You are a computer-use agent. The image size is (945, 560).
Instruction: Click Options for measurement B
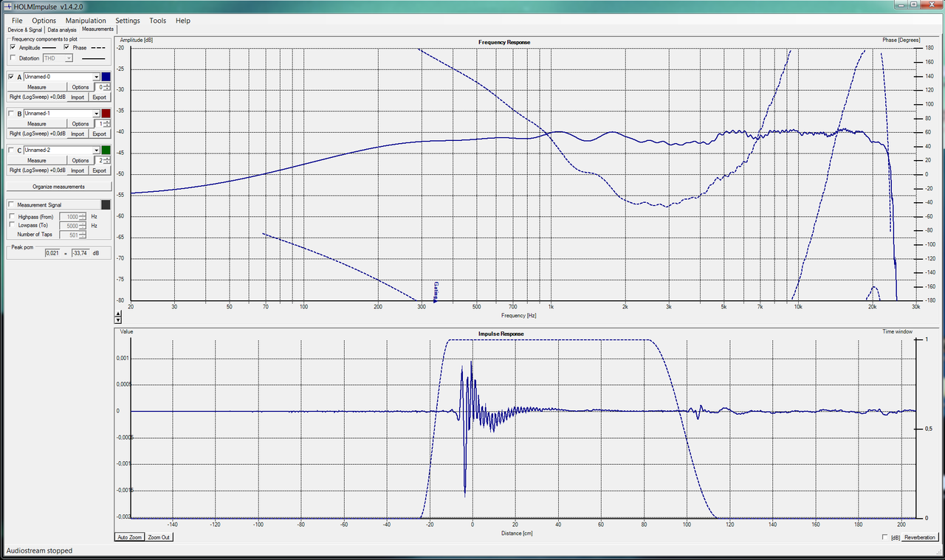tap(80, 124)
